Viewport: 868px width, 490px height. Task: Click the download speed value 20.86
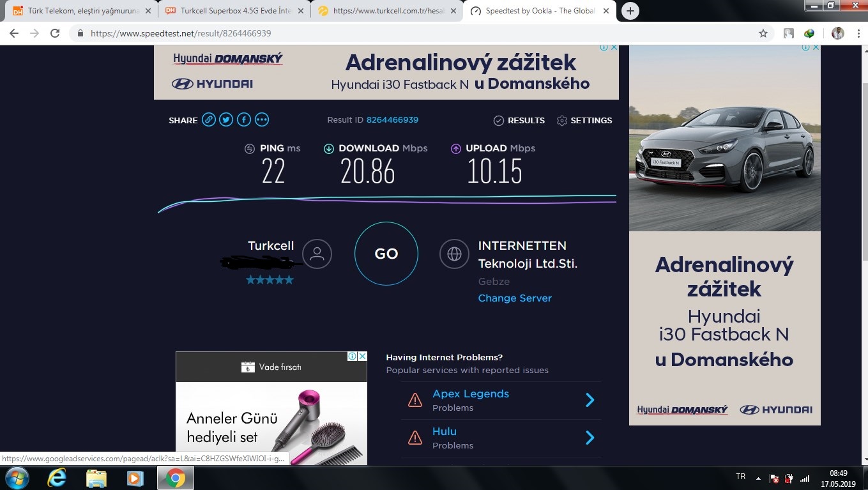click(x=368, y=171)
